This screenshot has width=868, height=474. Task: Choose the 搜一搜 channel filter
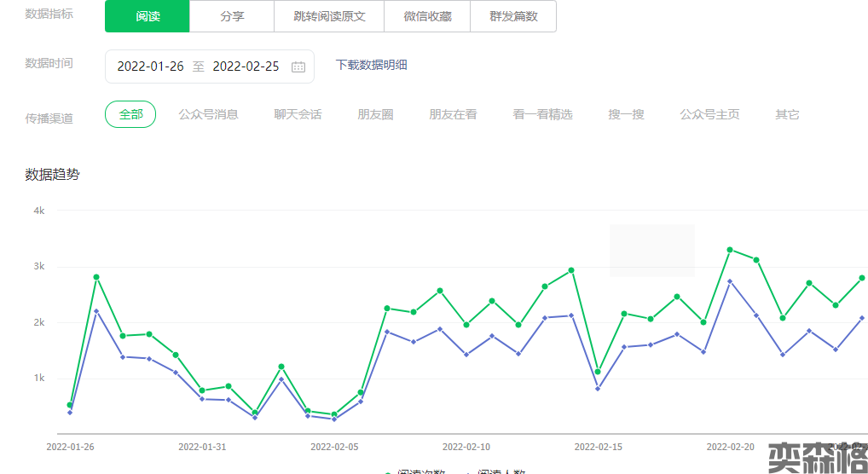tap(626, 114)
